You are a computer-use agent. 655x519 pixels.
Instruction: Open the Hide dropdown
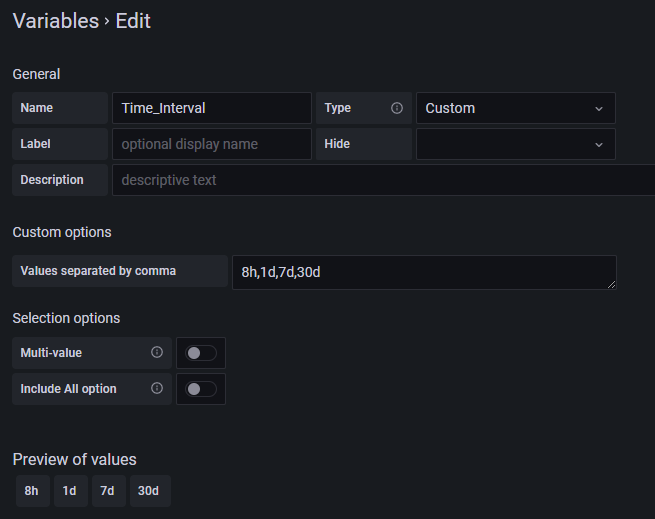pos(516,144)
